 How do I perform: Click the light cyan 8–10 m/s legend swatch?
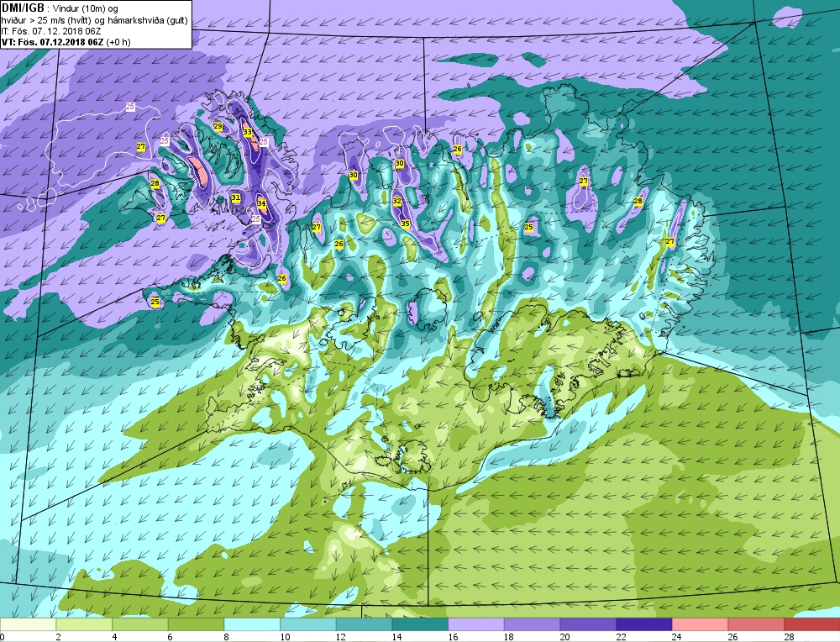click(x=252, y=624)
